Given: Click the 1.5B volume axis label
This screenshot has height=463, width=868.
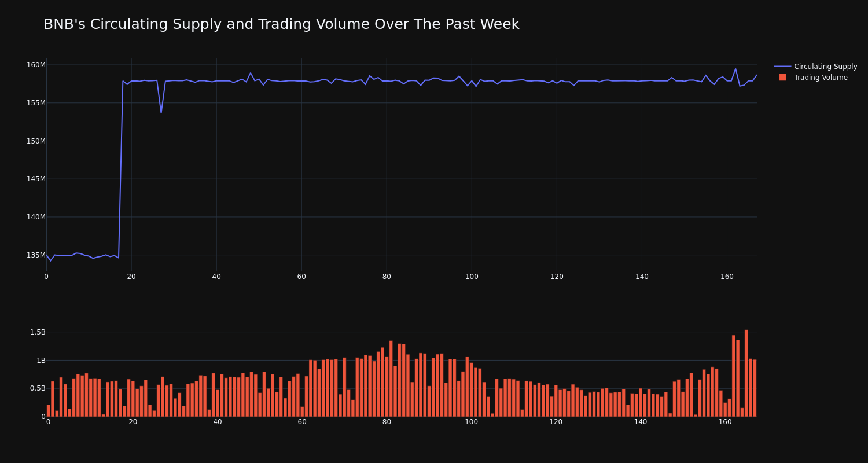Looking at the screenshot, I should point(37,332).
